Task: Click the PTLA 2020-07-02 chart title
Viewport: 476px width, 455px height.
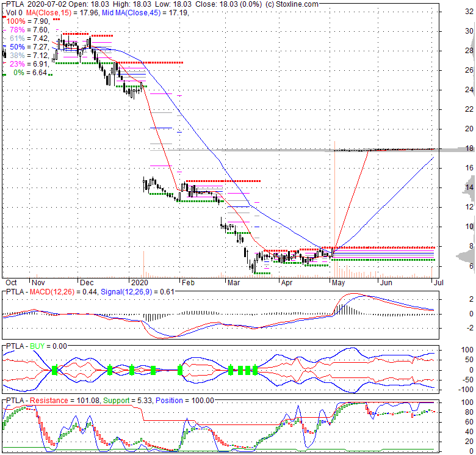Action: click(x=36, y=4)
